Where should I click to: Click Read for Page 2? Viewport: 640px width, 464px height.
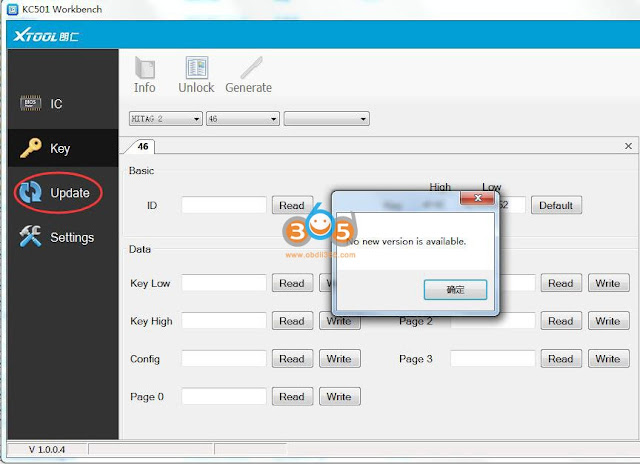pos(561,321)
